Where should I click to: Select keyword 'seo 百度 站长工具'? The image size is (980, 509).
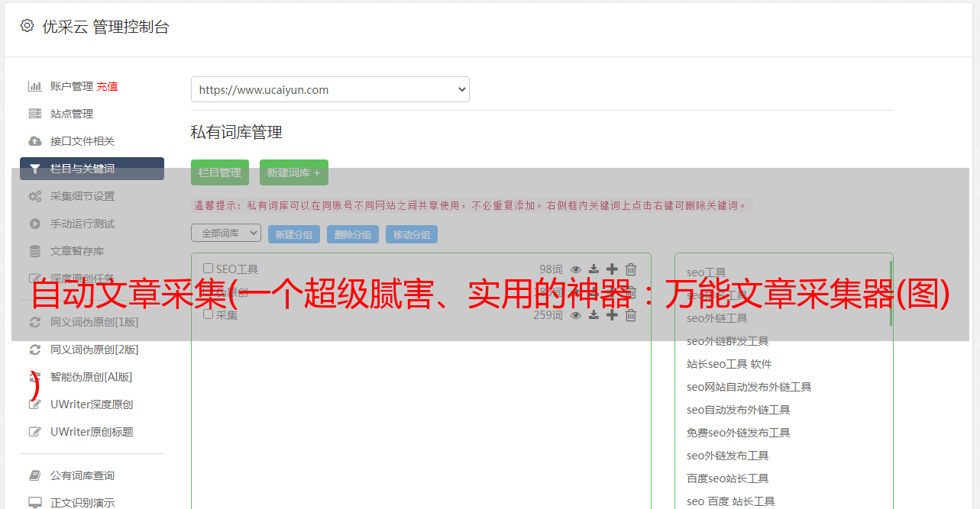pos(730,501)
